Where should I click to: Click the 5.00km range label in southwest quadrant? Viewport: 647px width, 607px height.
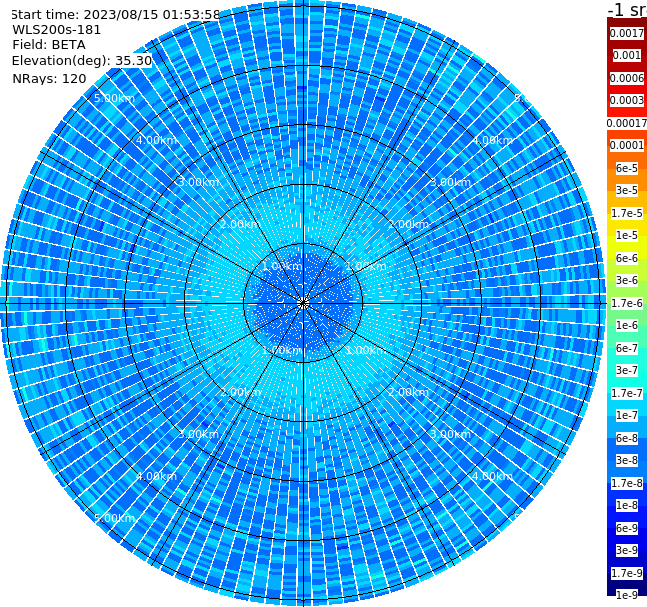coord(114,518)
